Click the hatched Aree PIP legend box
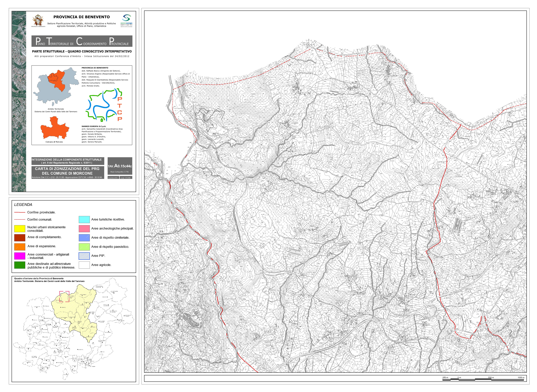Image resolution: width=537 pixels, height=392 pixels. coord(84,256)
